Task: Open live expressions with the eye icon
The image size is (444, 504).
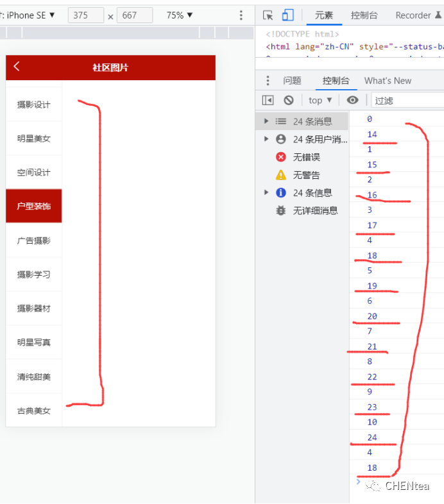Action: (353, 100)
